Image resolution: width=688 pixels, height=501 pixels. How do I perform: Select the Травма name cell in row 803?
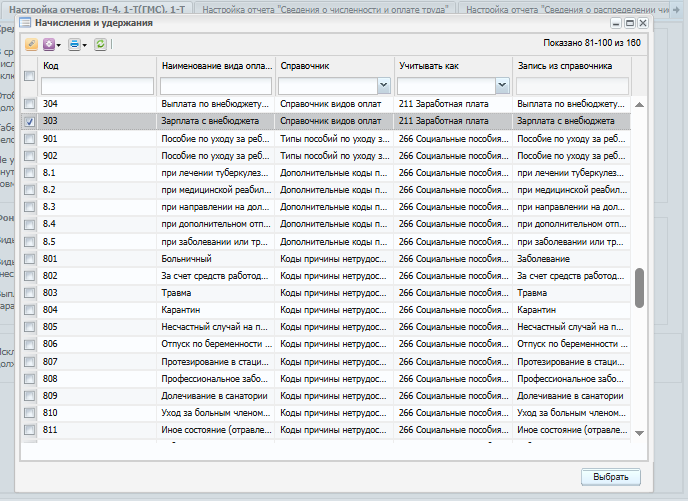pos(216,293)
